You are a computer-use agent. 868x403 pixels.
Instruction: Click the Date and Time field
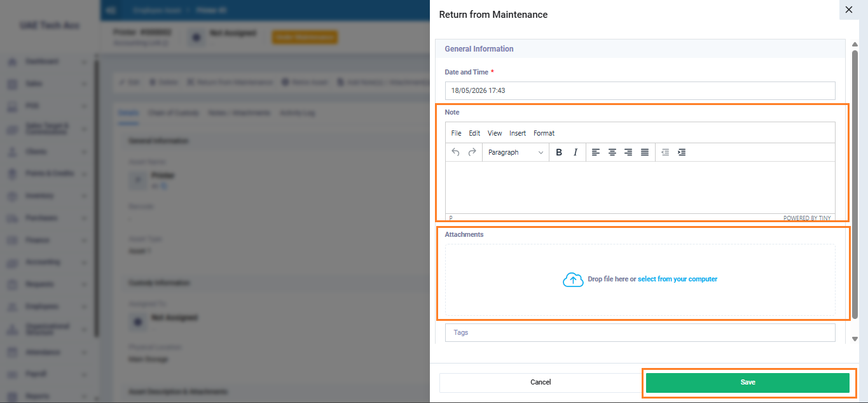640,90
